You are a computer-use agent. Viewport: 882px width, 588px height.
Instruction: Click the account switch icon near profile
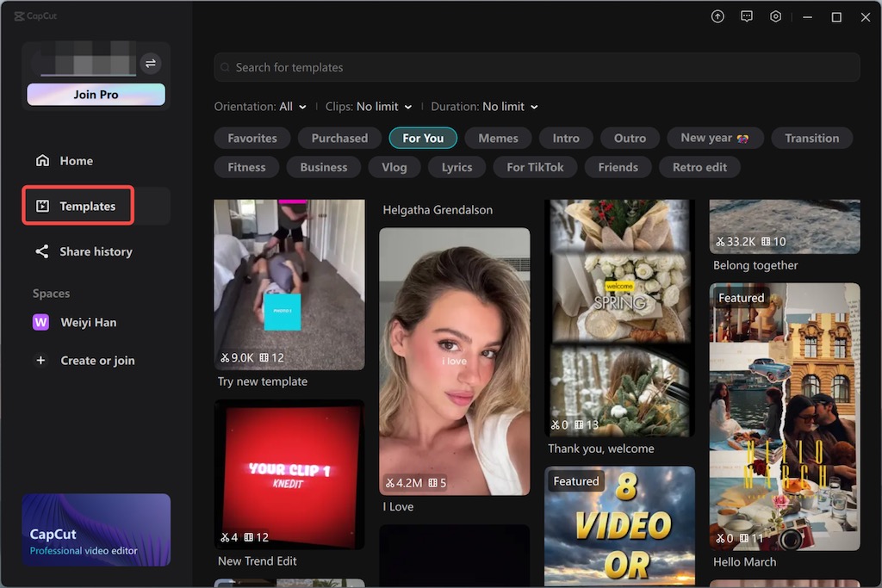pyautogui.click(x=151, y=63)
